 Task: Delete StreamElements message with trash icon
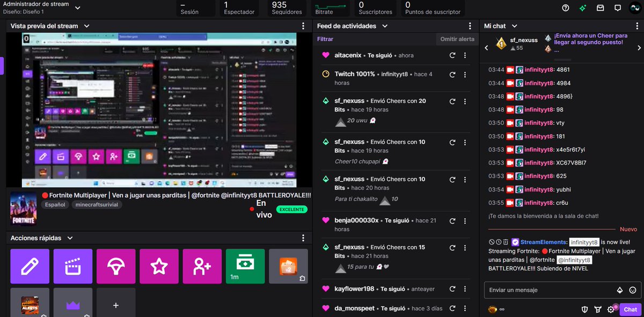(506, 242)
